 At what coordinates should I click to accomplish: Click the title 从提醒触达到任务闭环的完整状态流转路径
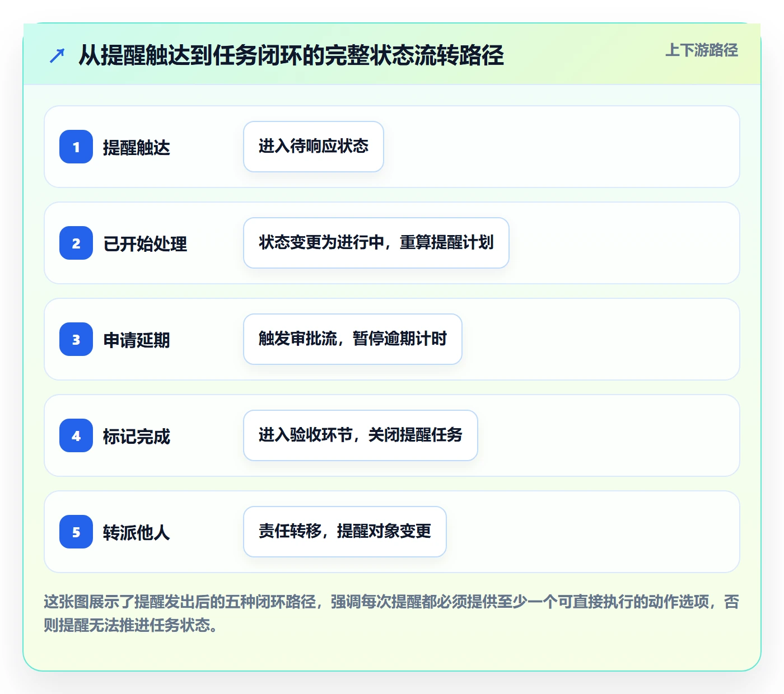[x=291, y=55]
